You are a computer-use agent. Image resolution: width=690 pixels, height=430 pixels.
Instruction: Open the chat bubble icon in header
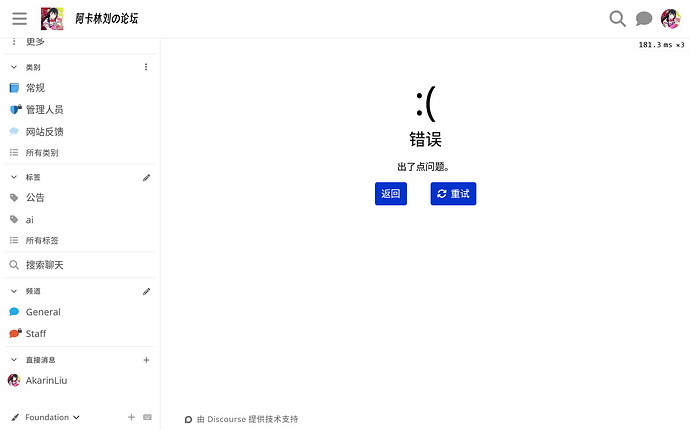coord(644,18)
